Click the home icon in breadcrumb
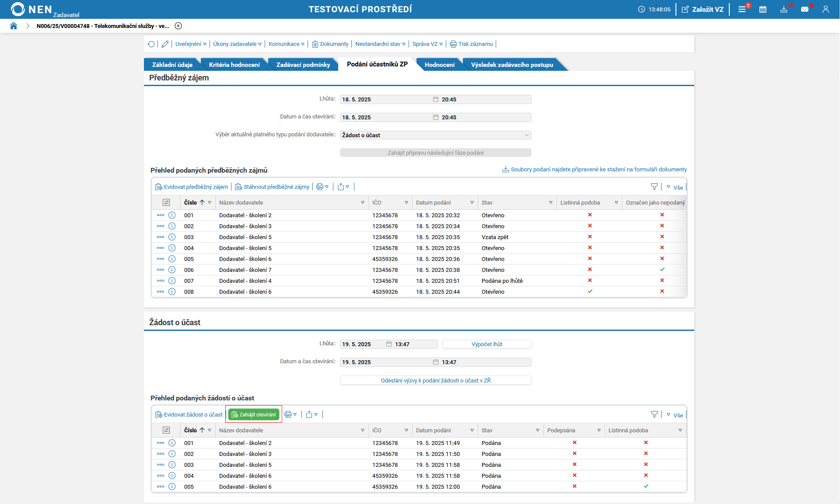The image size is (840, 504). point(14,26)
